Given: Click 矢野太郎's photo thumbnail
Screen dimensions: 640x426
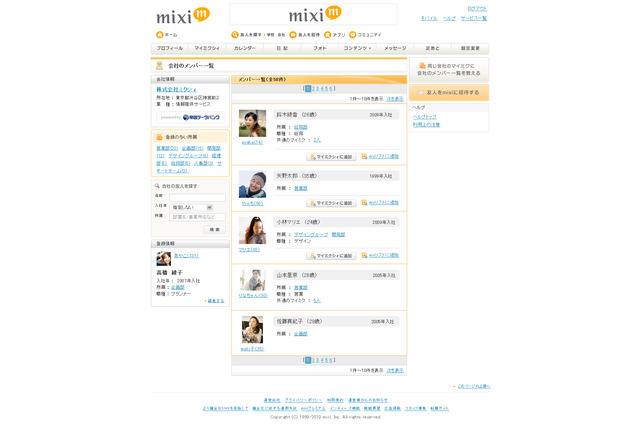Looking at the screenshot, I should 252,184.
